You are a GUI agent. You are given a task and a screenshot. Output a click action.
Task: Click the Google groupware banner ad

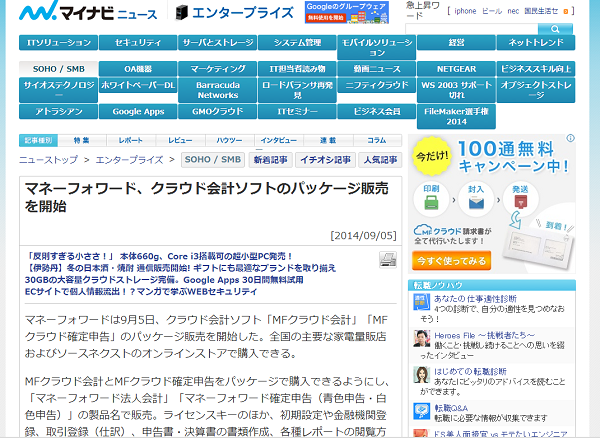coord(347,12)
